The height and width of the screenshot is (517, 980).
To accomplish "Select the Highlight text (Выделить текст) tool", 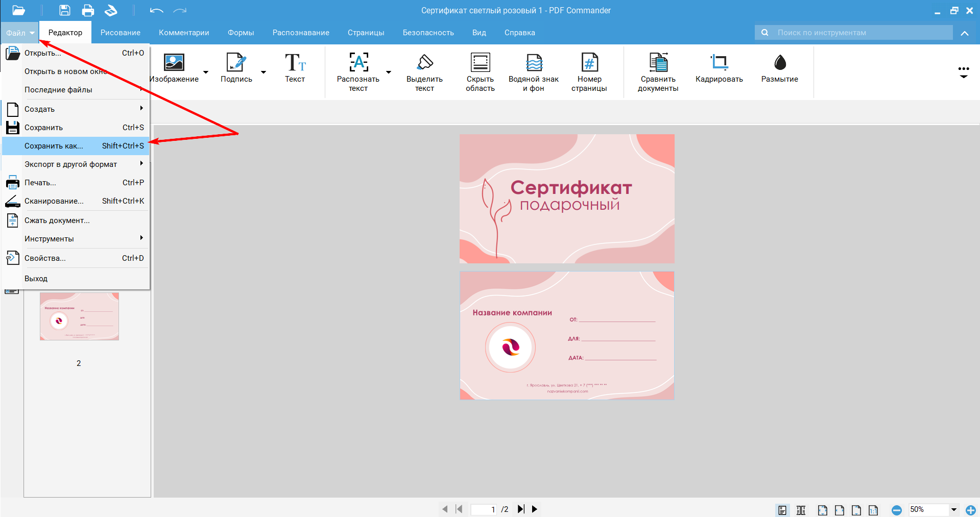I will tap(424, 63).
